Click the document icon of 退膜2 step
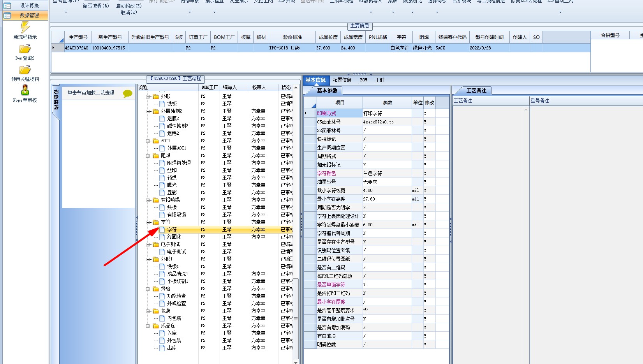The width and height of the screenshot is (643, 364). pos(162,118)
